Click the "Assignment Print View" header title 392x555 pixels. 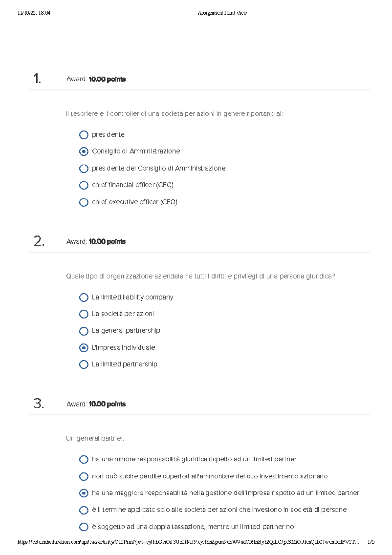pyautogui.click(x=222, y=13)
